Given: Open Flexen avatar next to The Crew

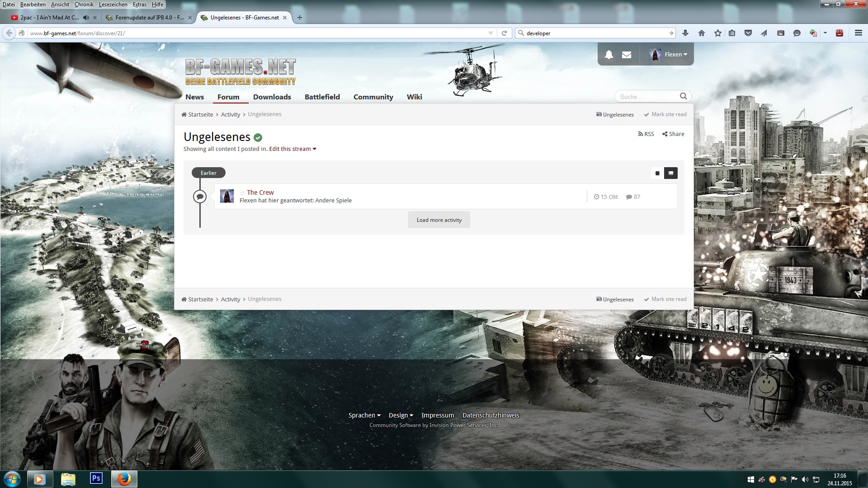Looking at the screenshot, I should point(227,196).
